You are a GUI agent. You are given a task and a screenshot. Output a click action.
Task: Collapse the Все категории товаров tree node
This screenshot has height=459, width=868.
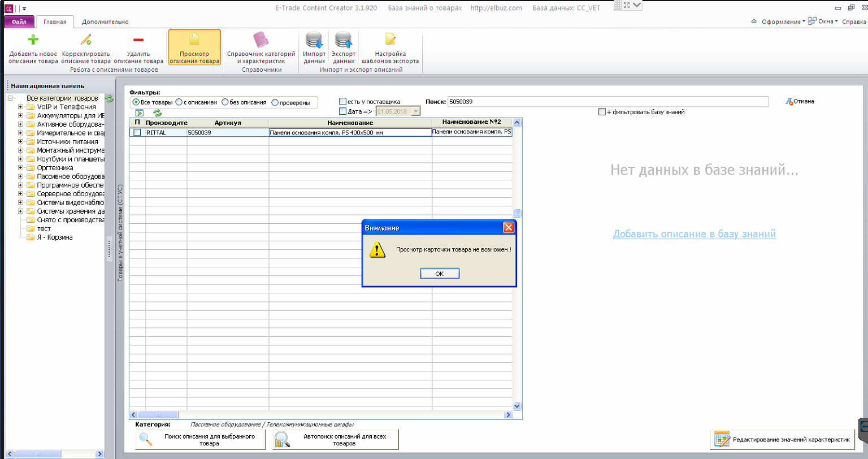tap(10, 98)
